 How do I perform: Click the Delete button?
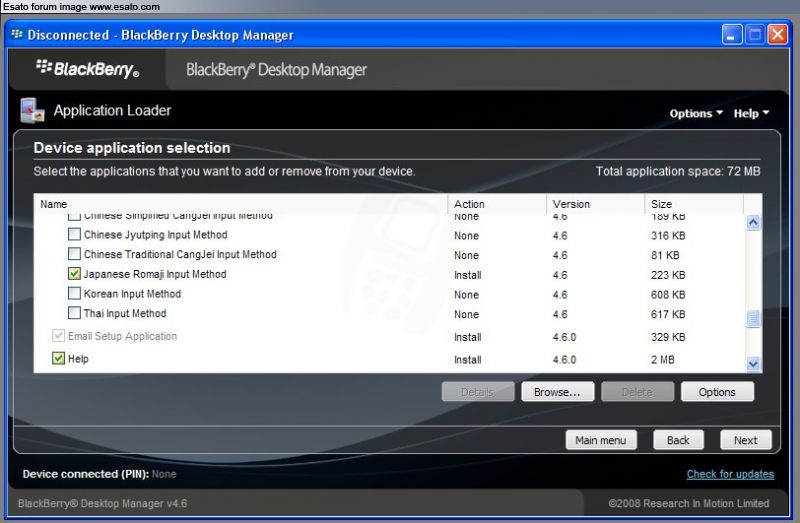click(x=637, y=392)
